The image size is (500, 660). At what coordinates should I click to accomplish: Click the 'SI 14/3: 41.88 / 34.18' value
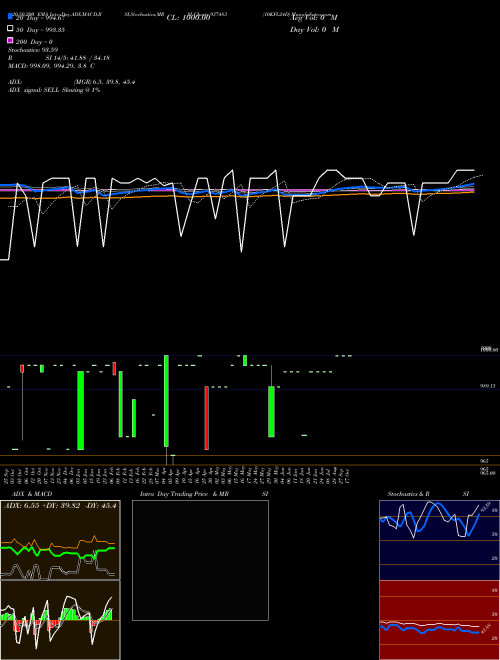[x=77, y=58]
